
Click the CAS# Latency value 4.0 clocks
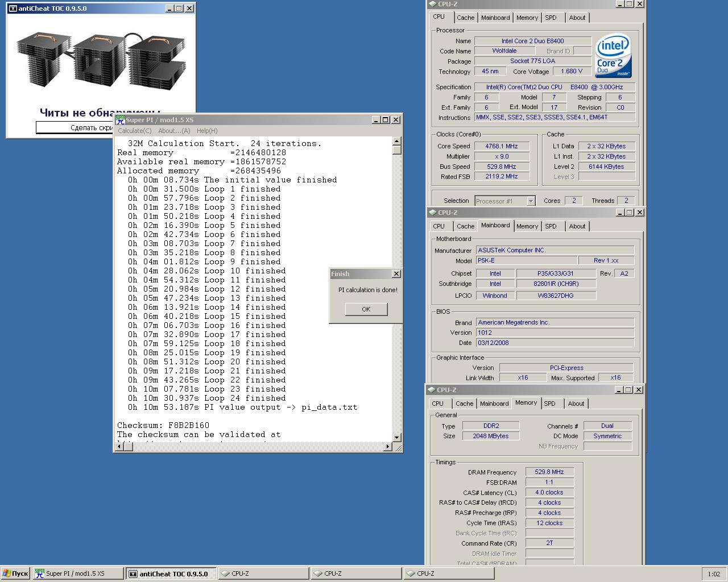[x=549, y=492]
